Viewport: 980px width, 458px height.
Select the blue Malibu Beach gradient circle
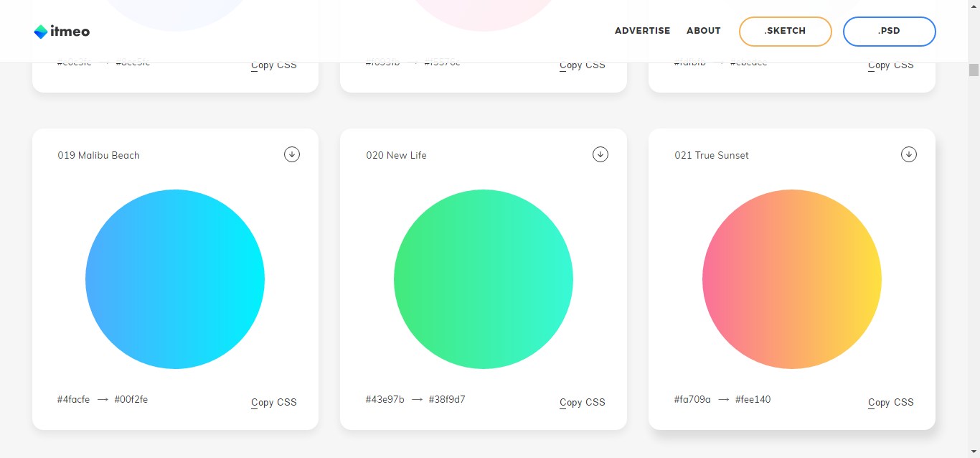175,279
